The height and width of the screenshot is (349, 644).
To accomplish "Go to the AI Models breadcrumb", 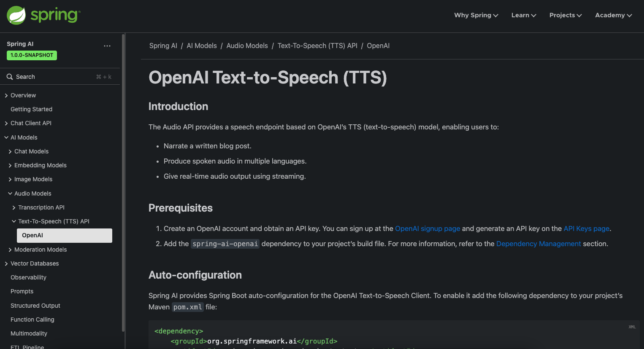I will pyautogui.click(x=202, y=46).
